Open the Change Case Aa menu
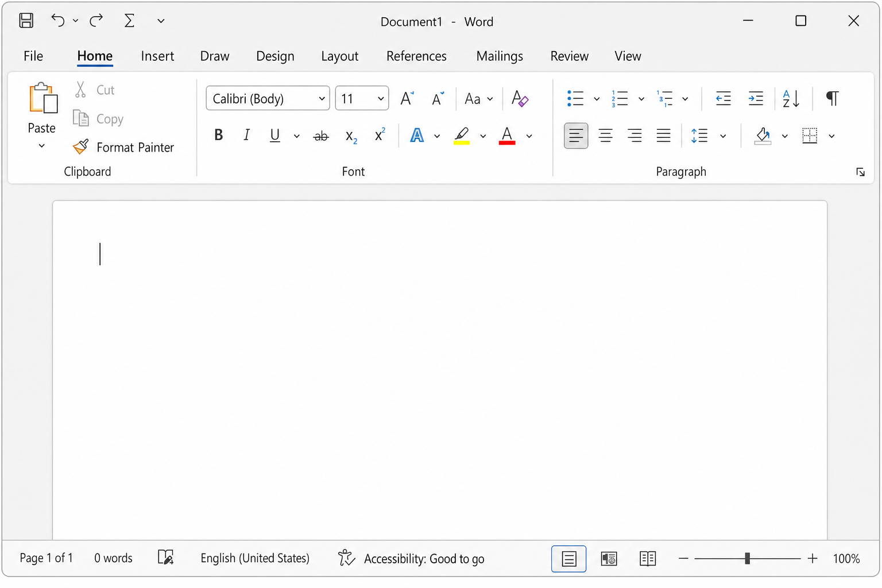 (478, 99)
